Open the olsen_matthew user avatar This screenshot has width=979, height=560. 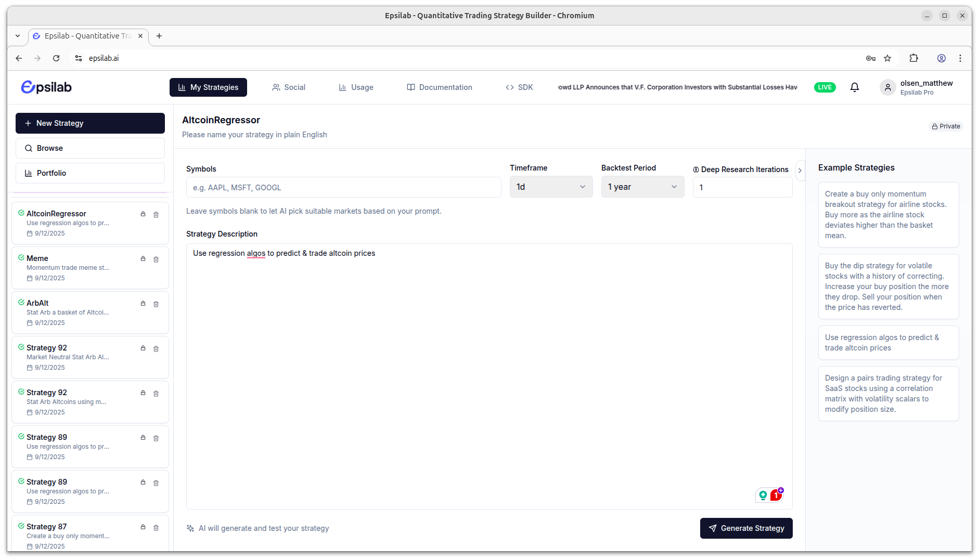tap(888, 87)
